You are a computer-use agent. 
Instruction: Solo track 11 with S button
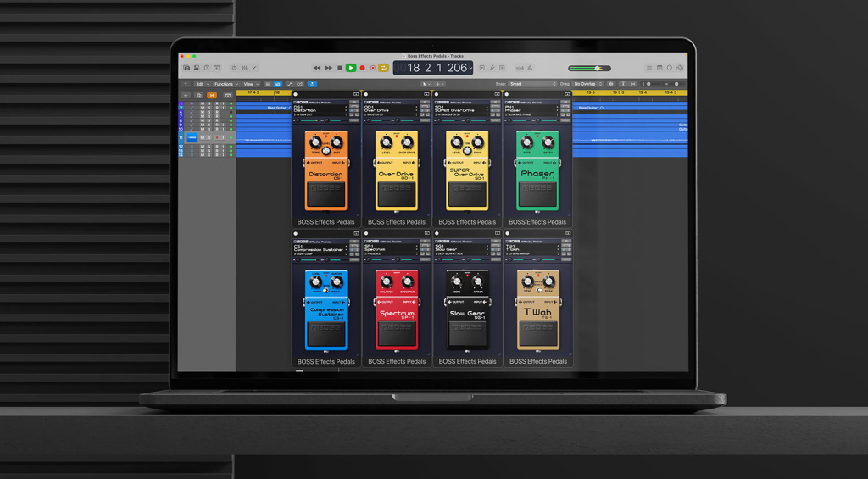point(209,137)
